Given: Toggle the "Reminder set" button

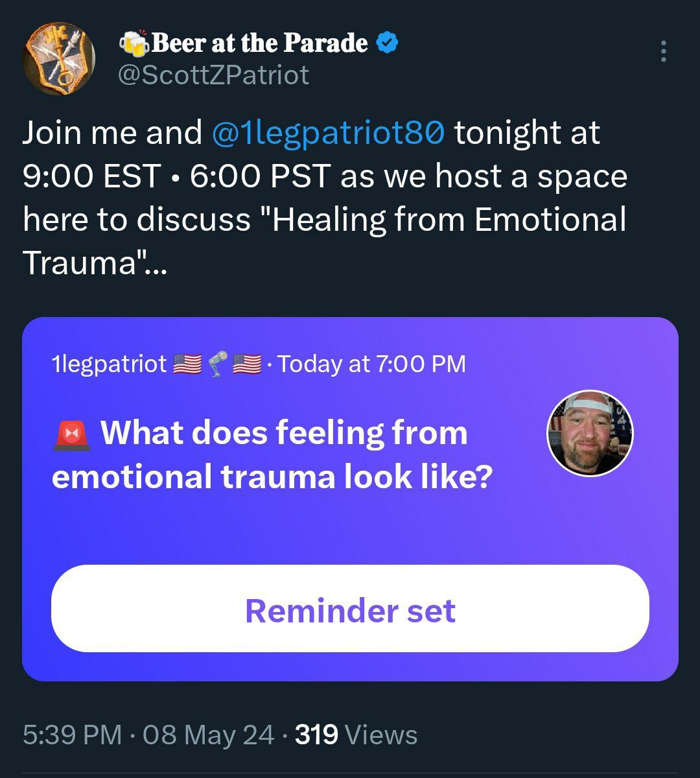Looking at the screenshot, I should pos(350,608).
